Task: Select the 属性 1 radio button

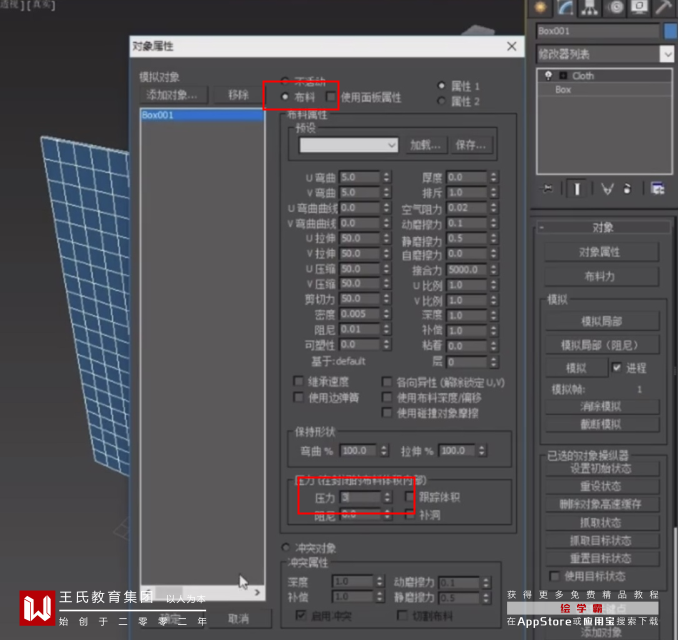Action: pos(441,86)
